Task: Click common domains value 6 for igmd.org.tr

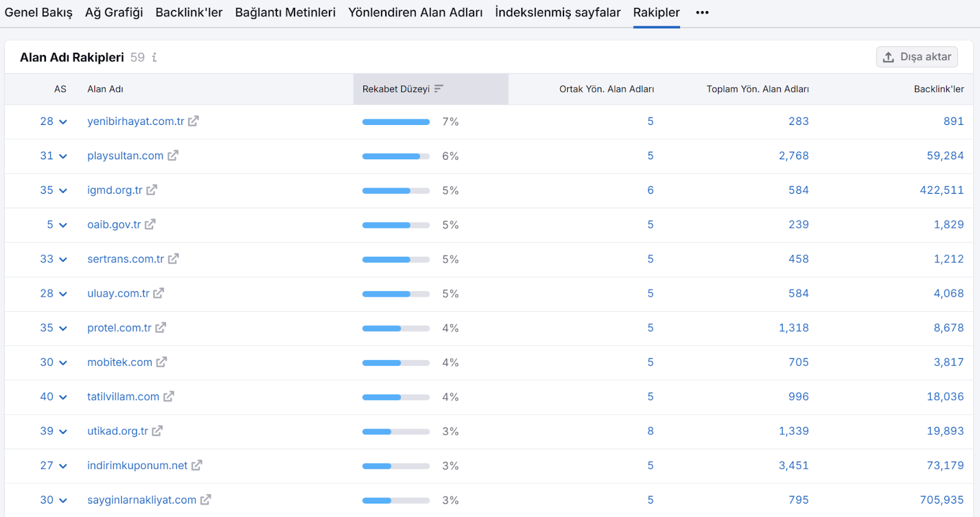Action: tap(650, 190)
